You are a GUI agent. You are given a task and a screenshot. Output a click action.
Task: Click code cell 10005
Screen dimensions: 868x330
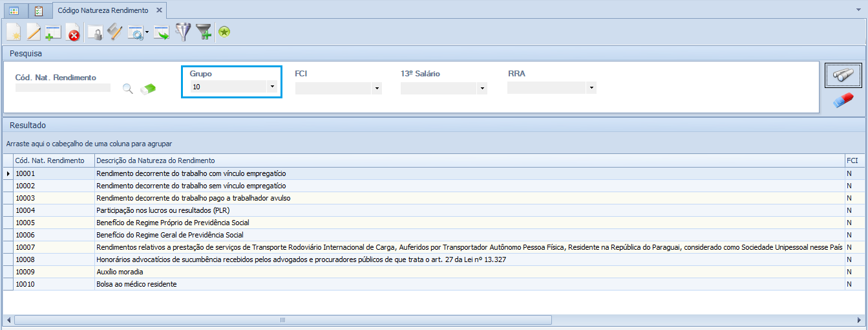[x=54, y=223]
